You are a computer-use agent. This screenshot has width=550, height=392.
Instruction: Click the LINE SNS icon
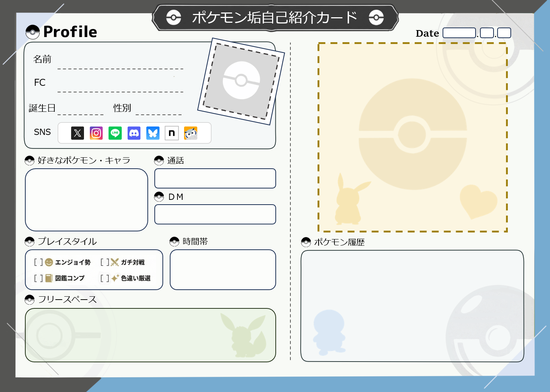115,133
